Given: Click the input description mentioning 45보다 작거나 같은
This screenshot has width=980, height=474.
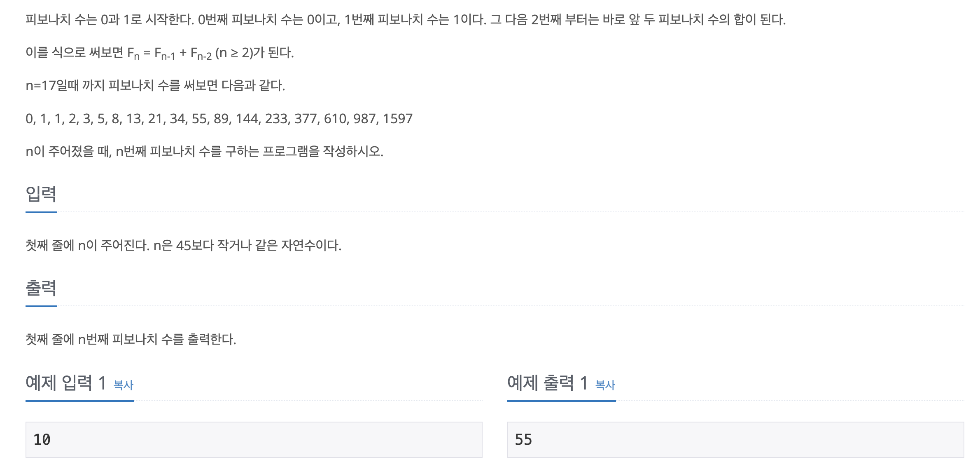Looking at the screenshot, I should tap(183, 246).
